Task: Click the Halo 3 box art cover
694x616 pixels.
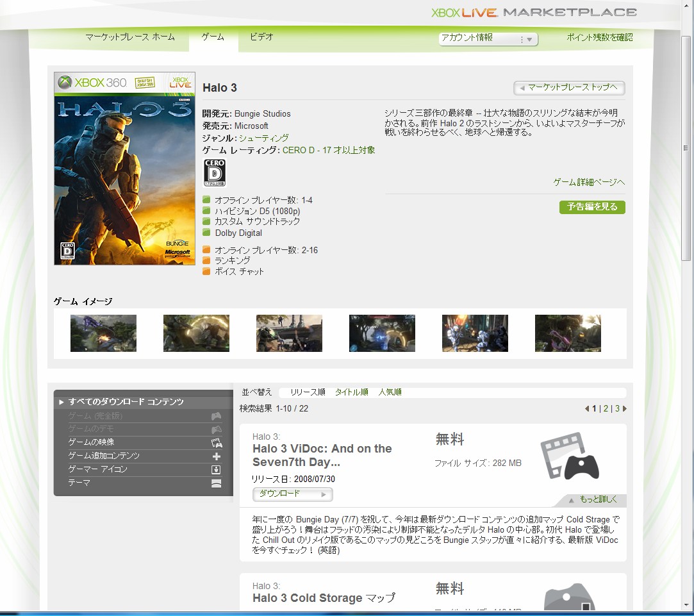Action: [124, 169]
